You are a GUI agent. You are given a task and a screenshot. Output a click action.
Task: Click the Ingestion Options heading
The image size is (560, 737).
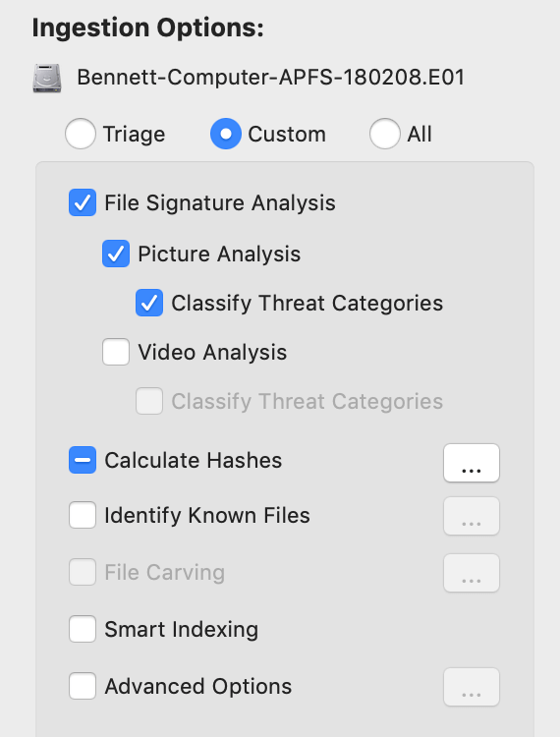[x=148, y=28]
